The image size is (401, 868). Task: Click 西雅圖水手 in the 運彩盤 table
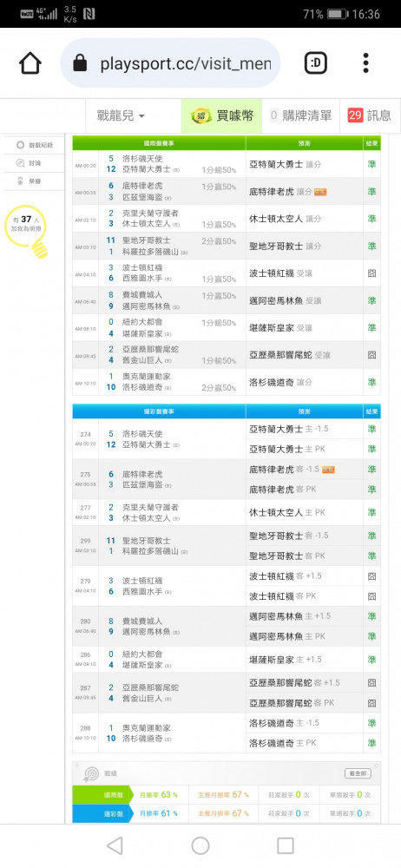(141, 591)
